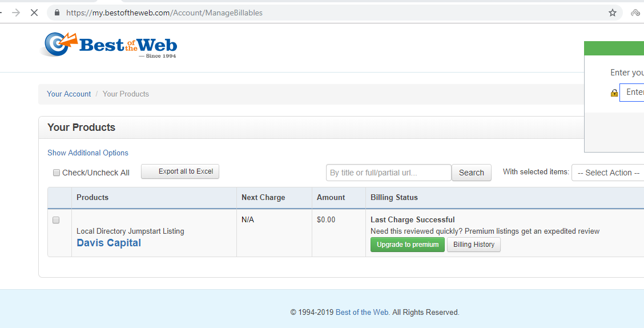Open the Davis Capital listing link
The height and width of the screenshot is (328, 644).
pyautogui.click(x=109, y=243)
